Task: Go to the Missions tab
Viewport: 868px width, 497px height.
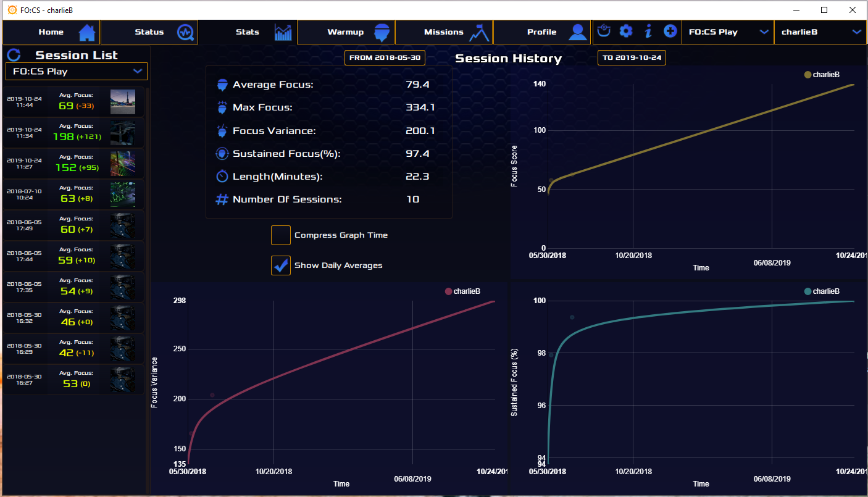Action: point(444,32)
